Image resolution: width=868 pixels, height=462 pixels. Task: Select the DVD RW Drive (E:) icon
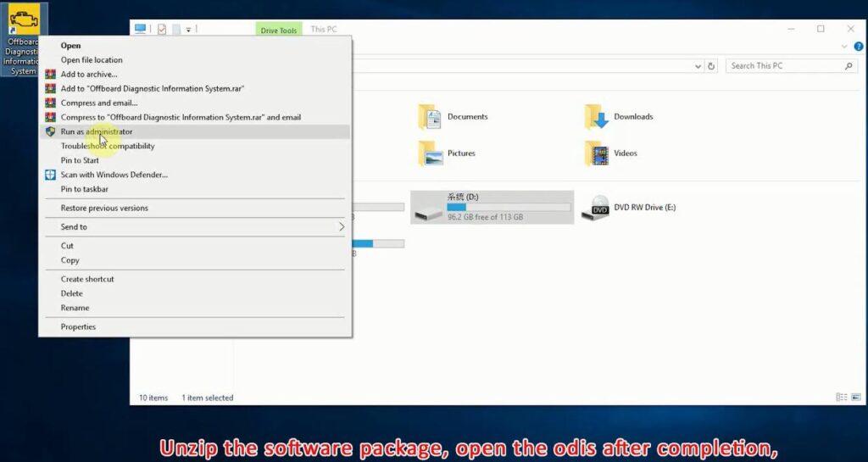[x=595, y=208]
